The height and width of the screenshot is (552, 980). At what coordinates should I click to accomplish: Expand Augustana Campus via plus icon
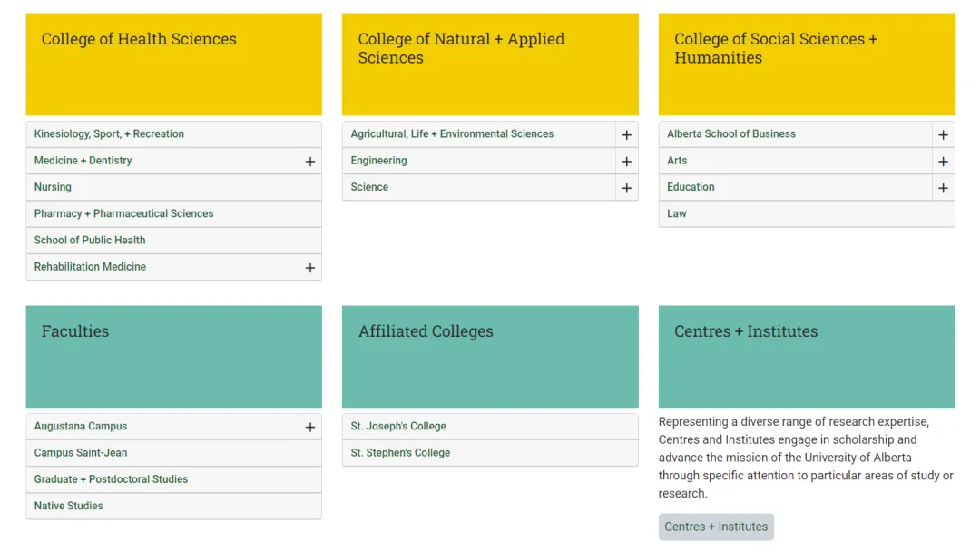[309, 428]
